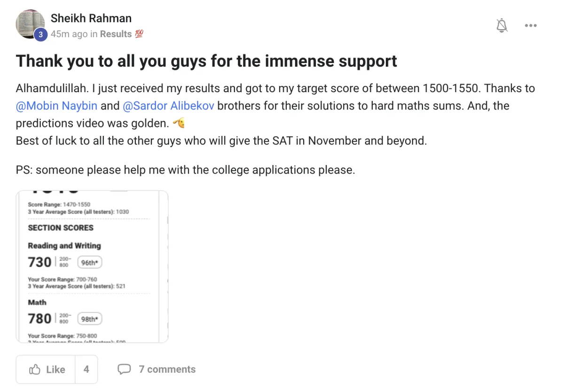
Task: Click the Math 780 score in image
Action: [40, 319]
